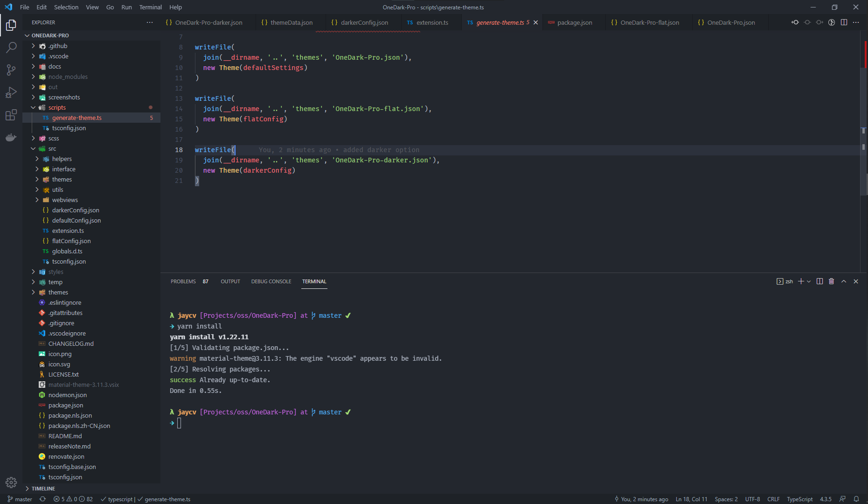Switch to the OUTPUT panel tab
The width and height of the screenshot is (868, 504).
[x=230, y=281]
